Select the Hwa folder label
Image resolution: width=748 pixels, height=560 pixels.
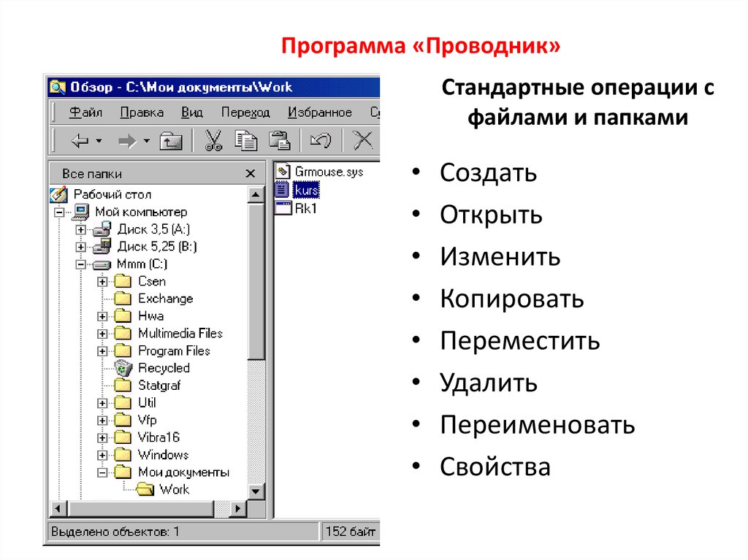(151, 315)
